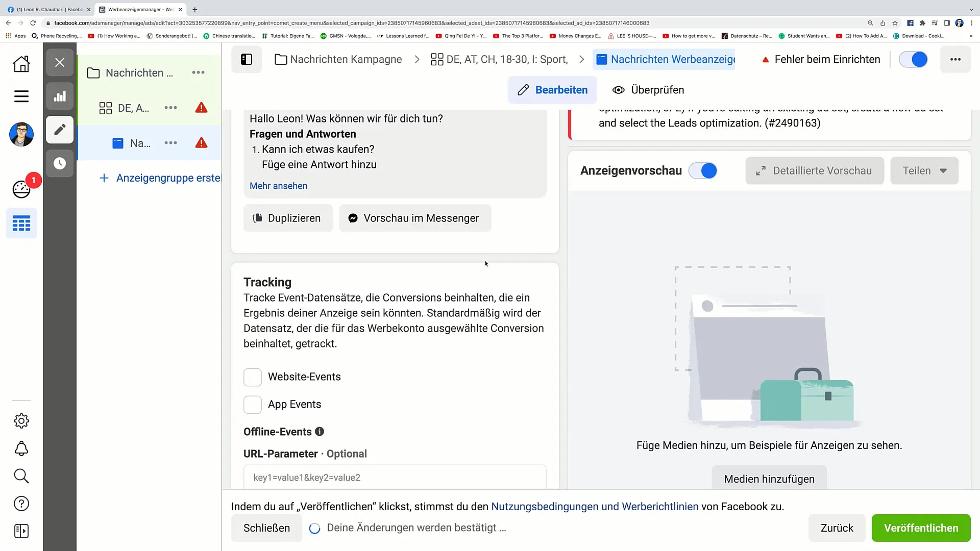Open options menu for Nachrichten campaign
Viewport: 980px width, 551px height.
(x=198, y=73)
